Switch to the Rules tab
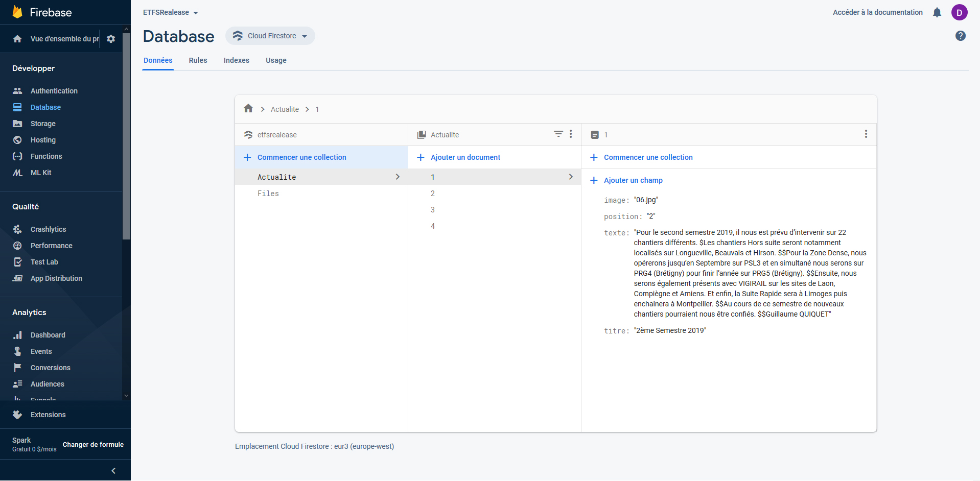The width and height of the screenshot is (980, 481). tap(198, 60)
